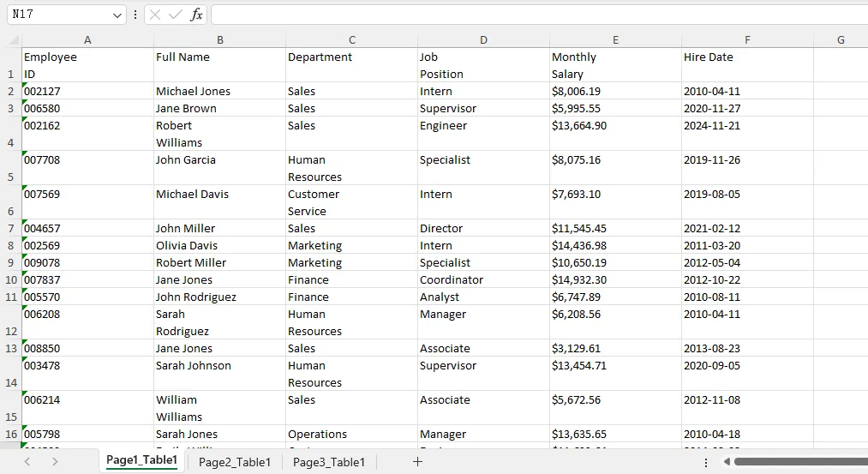Click the Department header cell

tap(351, 65)
